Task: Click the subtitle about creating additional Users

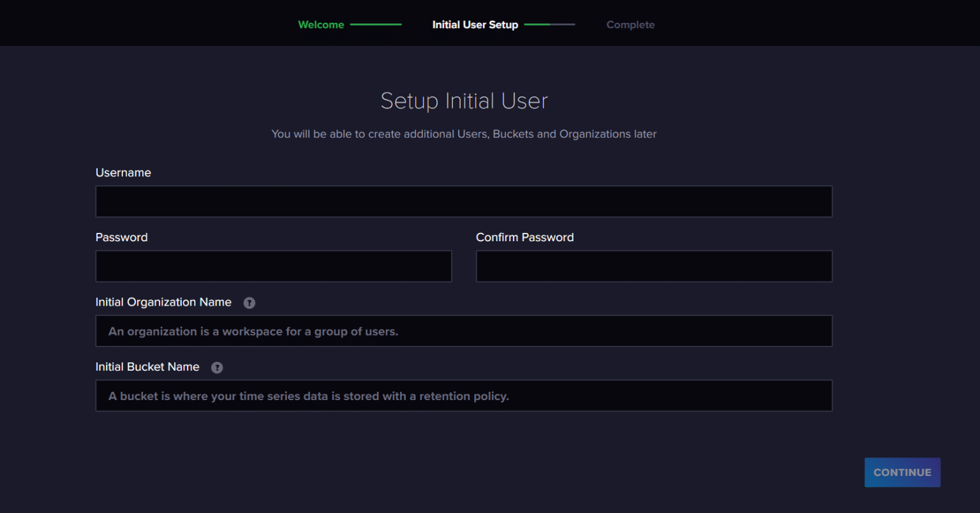Action: point(464,134)
